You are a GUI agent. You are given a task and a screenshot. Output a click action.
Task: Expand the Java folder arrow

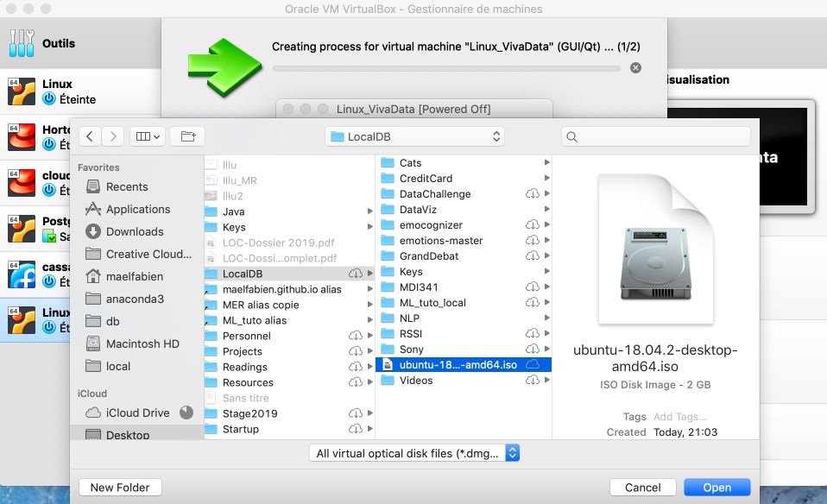click(x=369, y=211)
